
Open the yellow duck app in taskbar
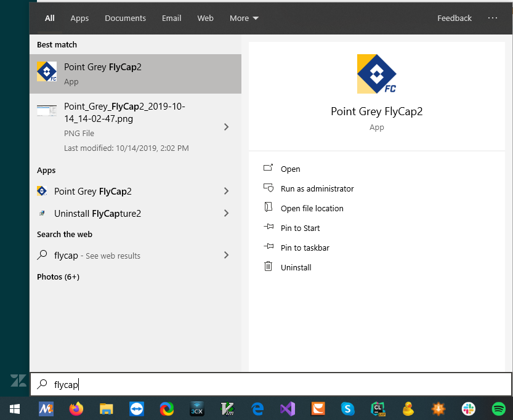pos(408,409)
